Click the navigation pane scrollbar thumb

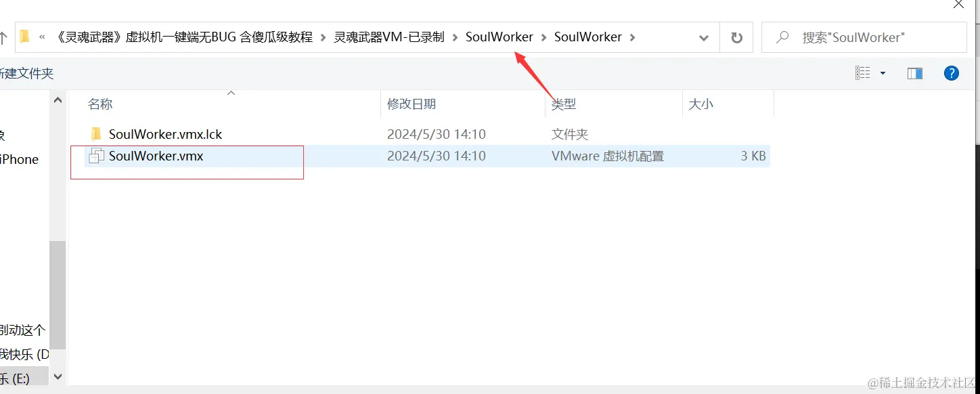tap(58, 294)
